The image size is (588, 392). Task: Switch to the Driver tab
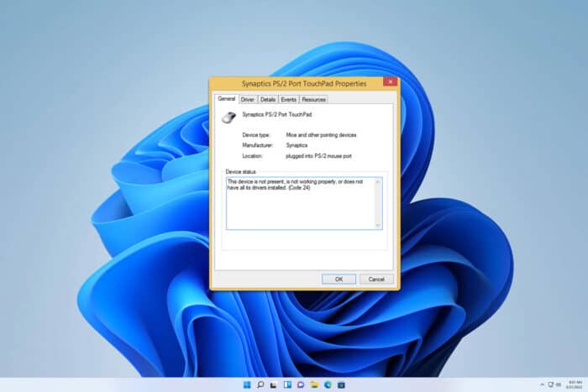[248, 99]
